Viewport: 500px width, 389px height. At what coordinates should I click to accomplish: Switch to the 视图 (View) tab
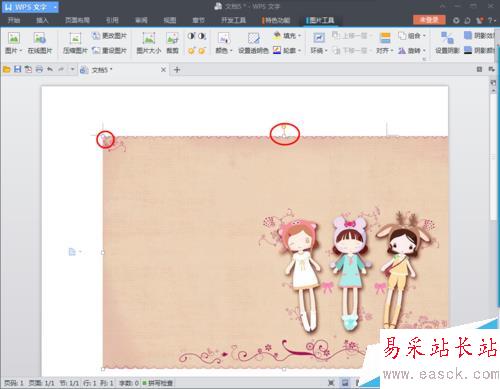(x=170, y=20)
